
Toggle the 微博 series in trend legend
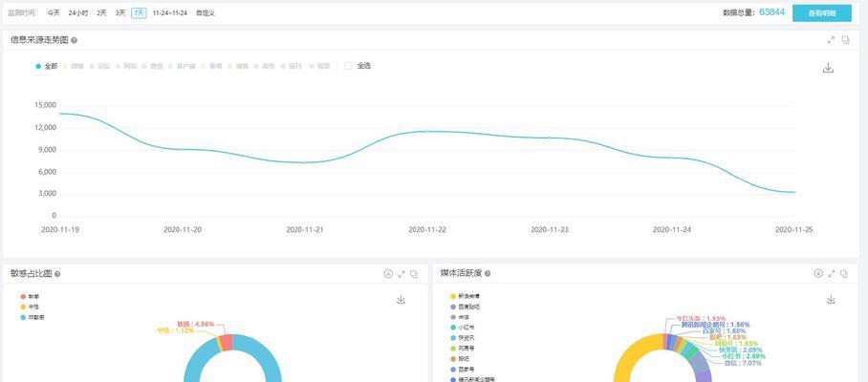(x=73, y=66)
